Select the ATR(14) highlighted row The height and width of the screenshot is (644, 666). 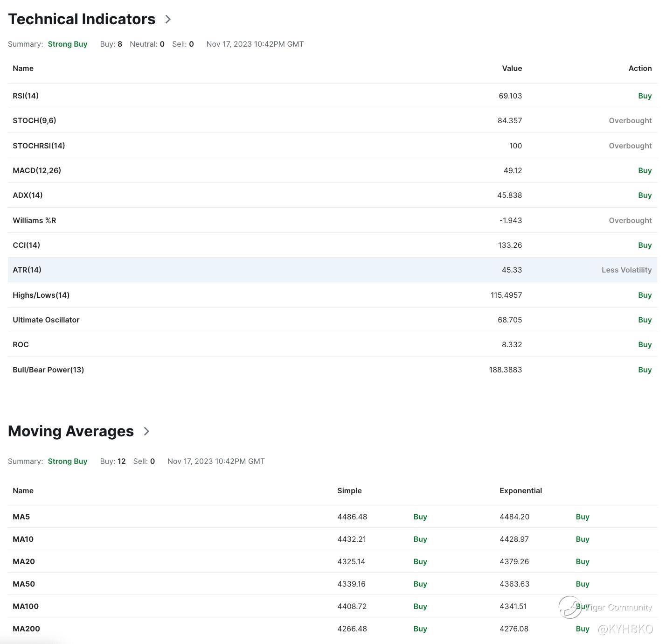(x=332, y=270)
